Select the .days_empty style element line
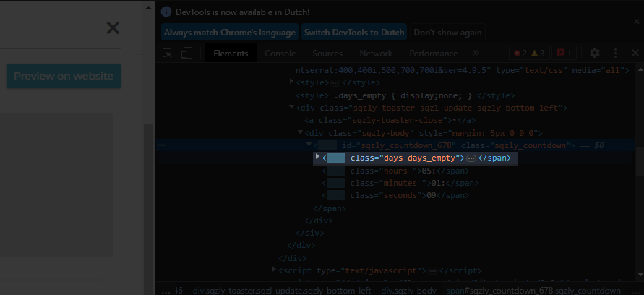The image size is (644, 295). pos(405,95)
